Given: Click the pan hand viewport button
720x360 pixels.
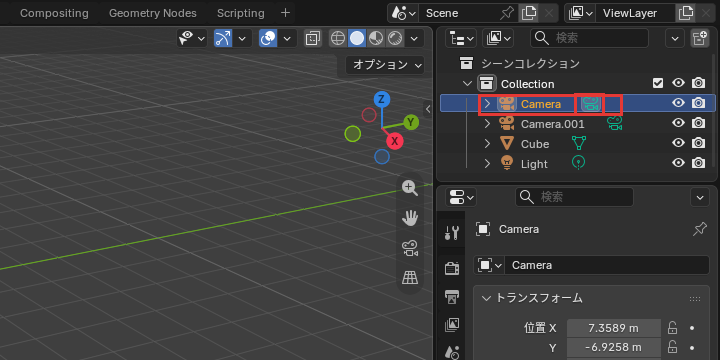Looking at the screenshot, I should click(410, 218).
